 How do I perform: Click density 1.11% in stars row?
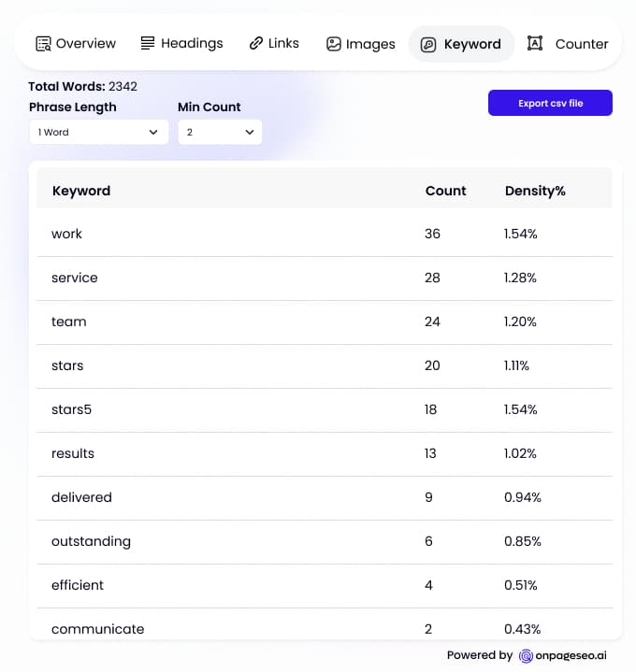pos(516,365)
